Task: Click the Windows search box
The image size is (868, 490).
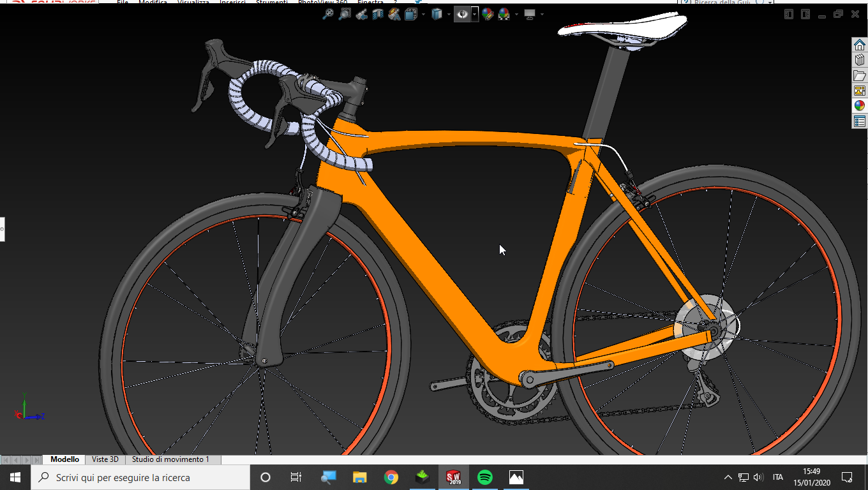Action: coord(140,477)
